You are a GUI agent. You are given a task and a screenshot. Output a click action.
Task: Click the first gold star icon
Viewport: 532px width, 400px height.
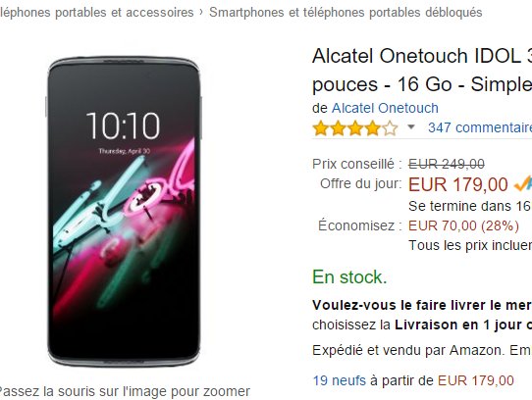point(321,128)
